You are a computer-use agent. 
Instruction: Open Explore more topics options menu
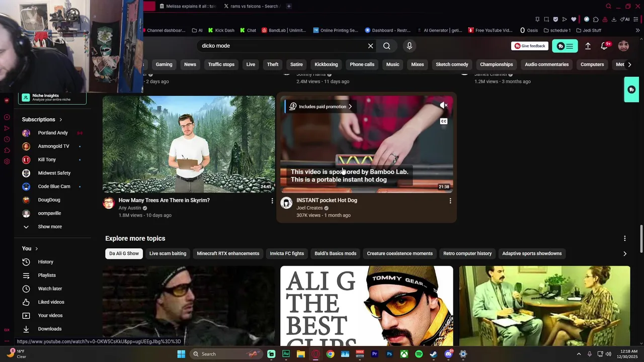click(625, 238)
